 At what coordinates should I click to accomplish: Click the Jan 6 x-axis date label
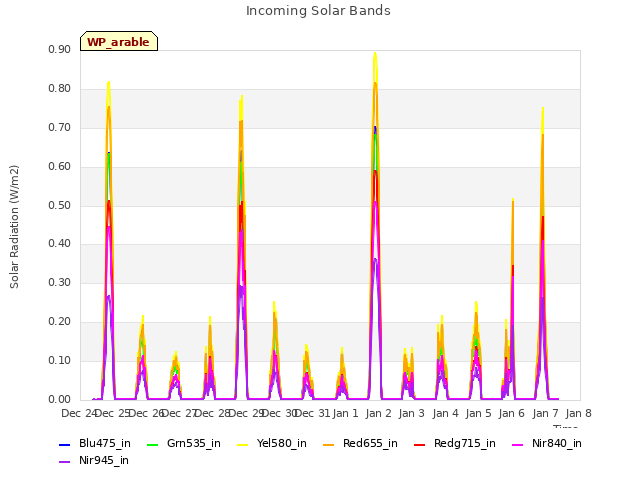512,413
